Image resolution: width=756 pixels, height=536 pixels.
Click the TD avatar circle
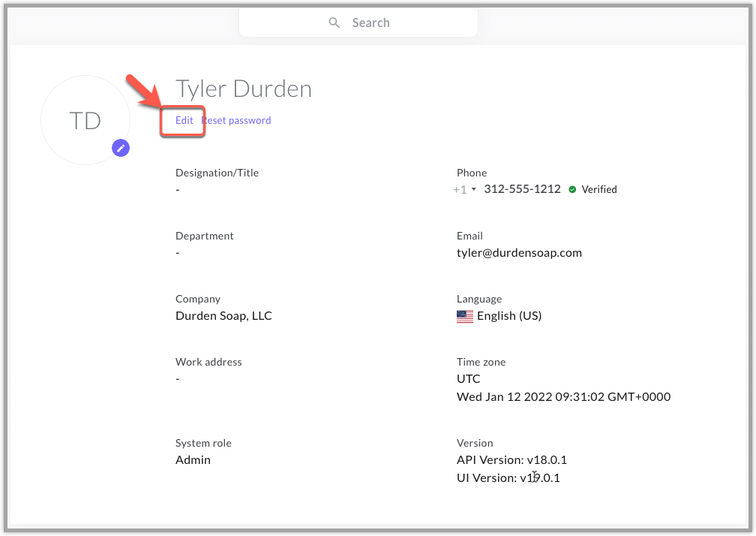click(x=85, y=120)
